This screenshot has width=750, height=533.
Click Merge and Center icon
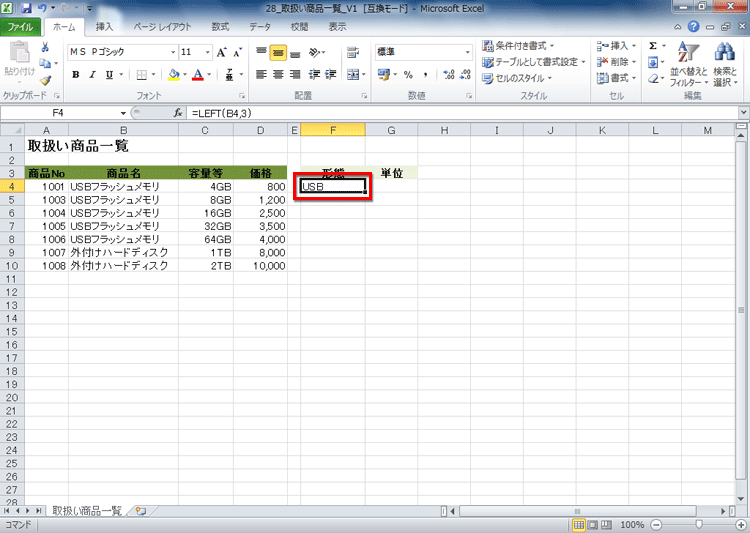(353, 75)
